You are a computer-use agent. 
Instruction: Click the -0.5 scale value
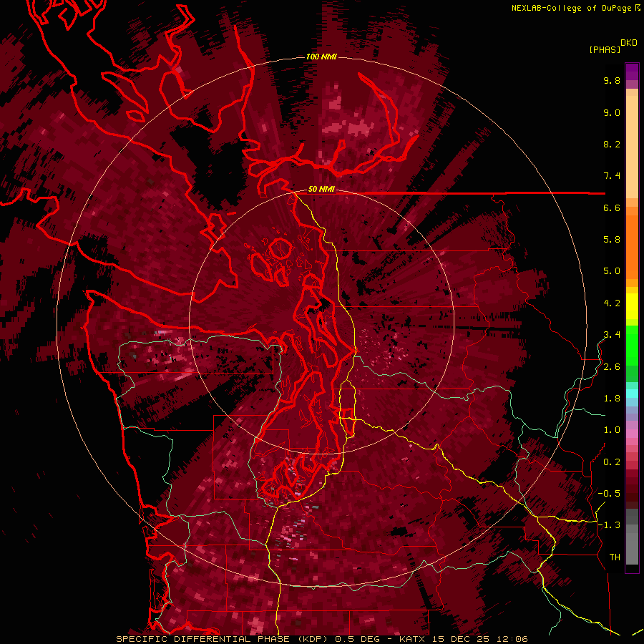[609, 494]
